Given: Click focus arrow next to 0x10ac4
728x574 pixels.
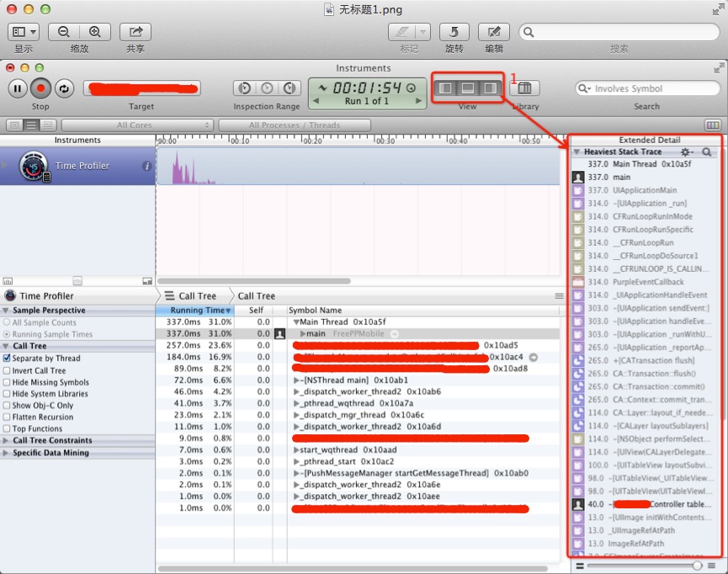Looking at the screenshot, I should pos(534,357).
